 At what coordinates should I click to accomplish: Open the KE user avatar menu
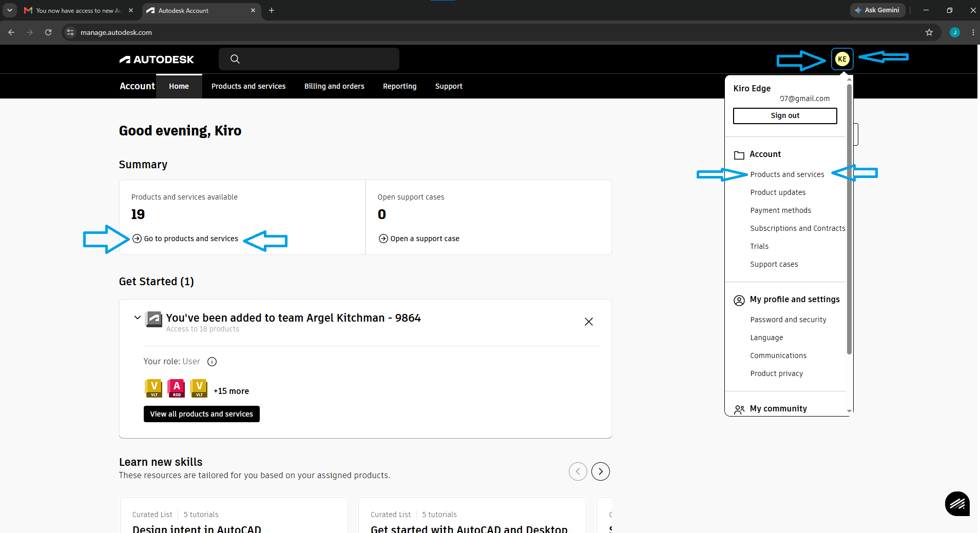point(842,59)
